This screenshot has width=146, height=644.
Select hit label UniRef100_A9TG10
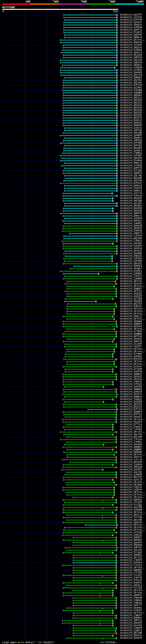131,251
